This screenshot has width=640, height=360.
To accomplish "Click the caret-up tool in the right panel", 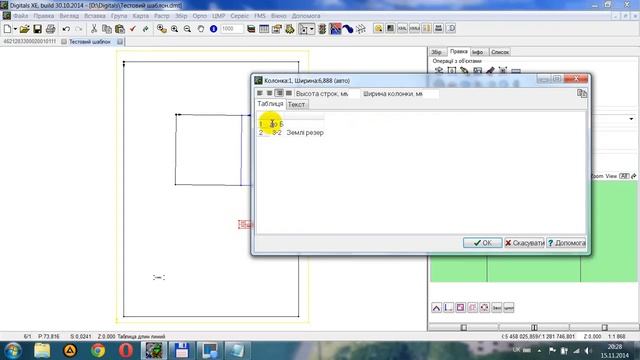I will click(x=436, y=308).
